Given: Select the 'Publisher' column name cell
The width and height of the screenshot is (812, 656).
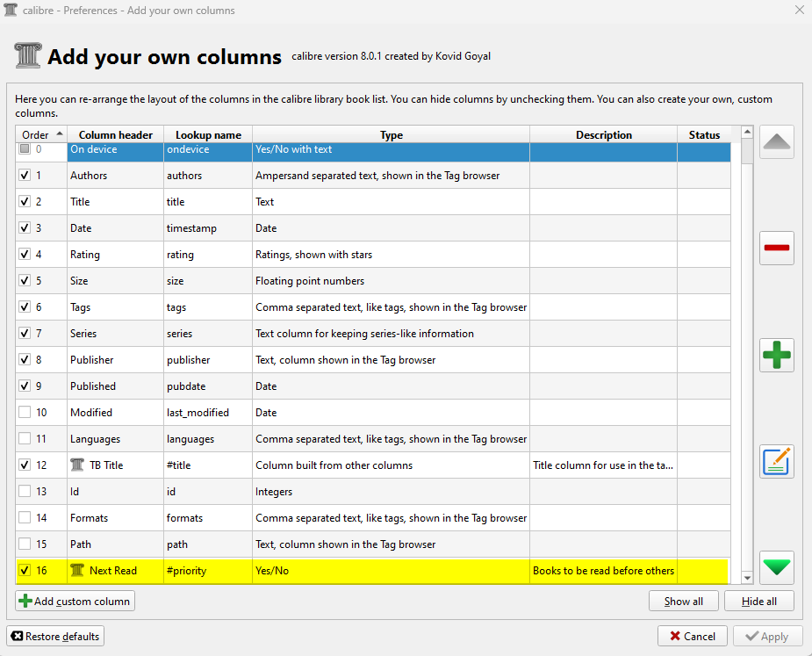Looking at the screenshot, I should tap(116, 359).
